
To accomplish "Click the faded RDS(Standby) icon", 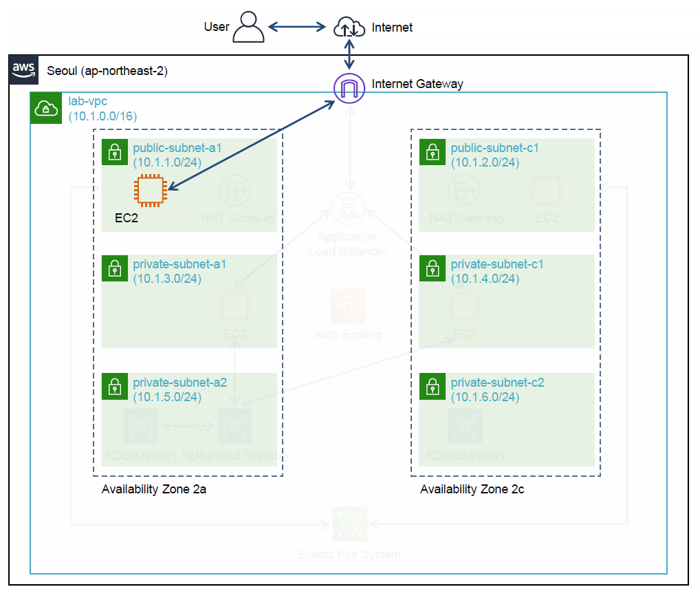I will (x=465, y=425).
